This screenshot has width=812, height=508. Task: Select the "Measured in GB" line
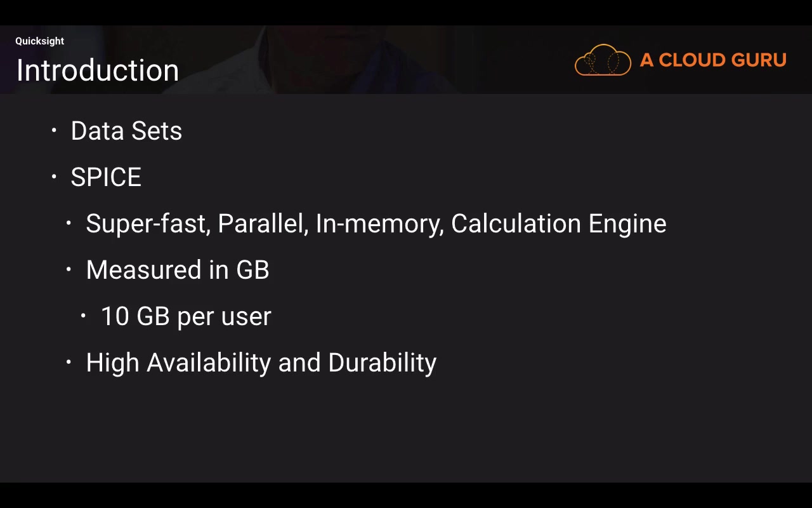tap(178, 270)
